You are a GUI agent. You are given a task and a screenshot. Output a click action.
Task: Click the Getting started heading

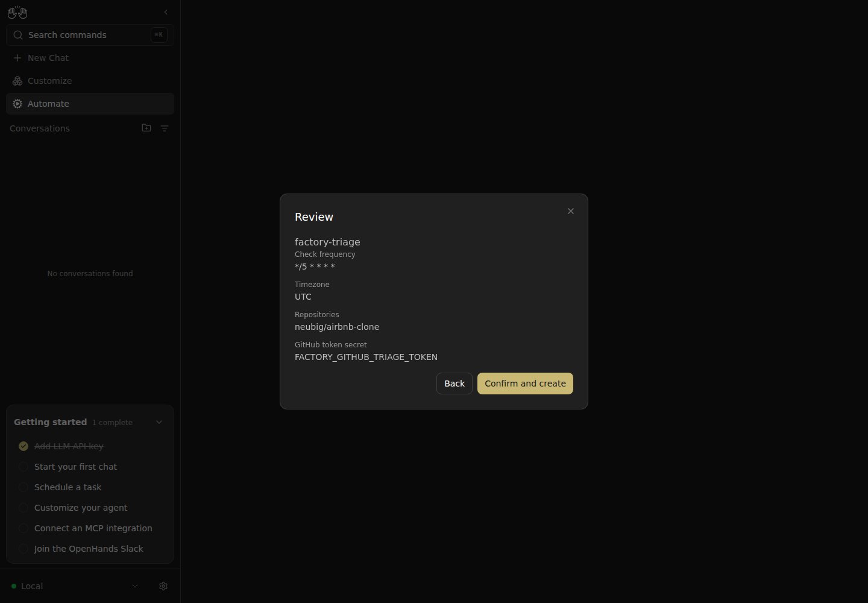coord(50,422)
